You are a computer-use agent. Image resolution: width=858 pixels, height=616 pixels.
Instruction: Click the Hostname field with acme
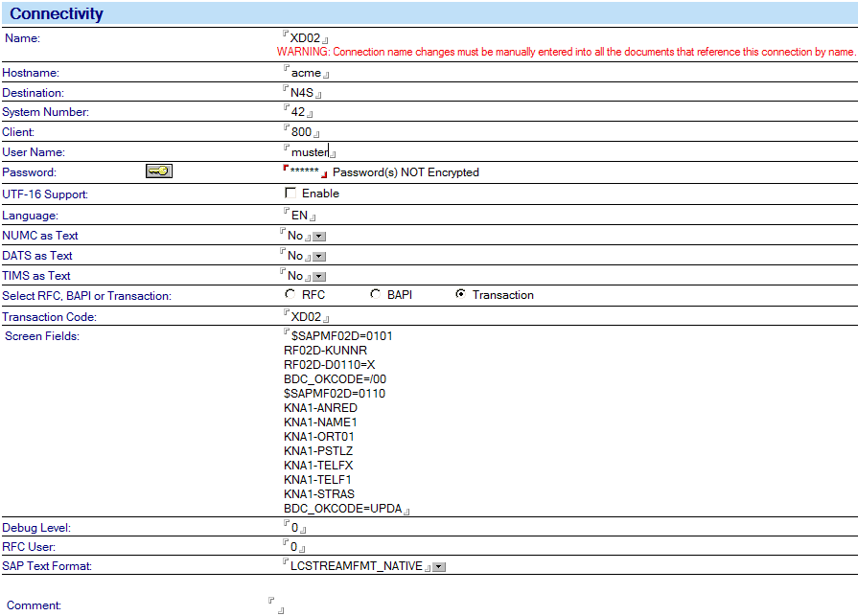[307, 73]
